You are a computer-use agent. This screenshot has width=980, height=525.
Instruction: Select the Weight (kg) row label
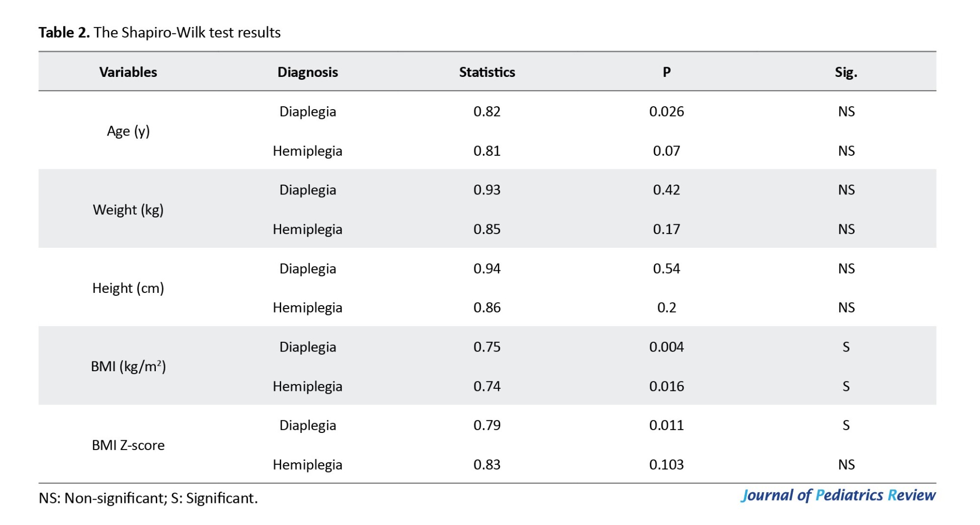(x=128, y=210)
